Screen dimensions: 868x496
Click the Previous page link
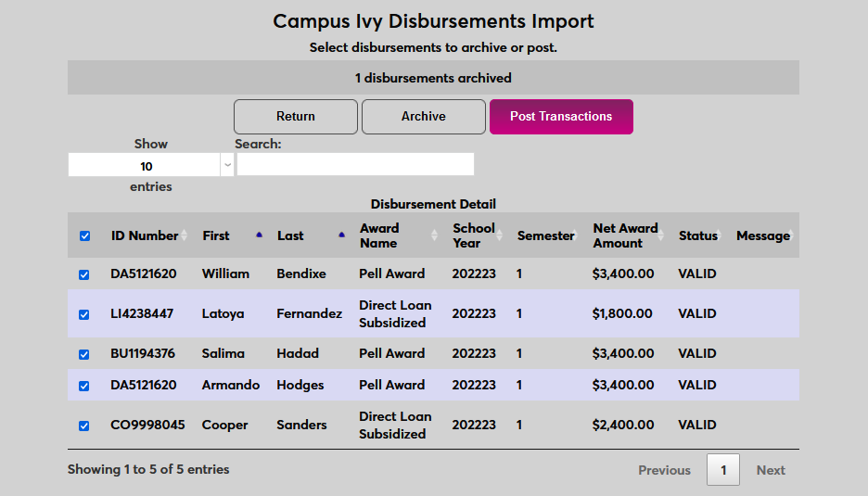[664, 470]
